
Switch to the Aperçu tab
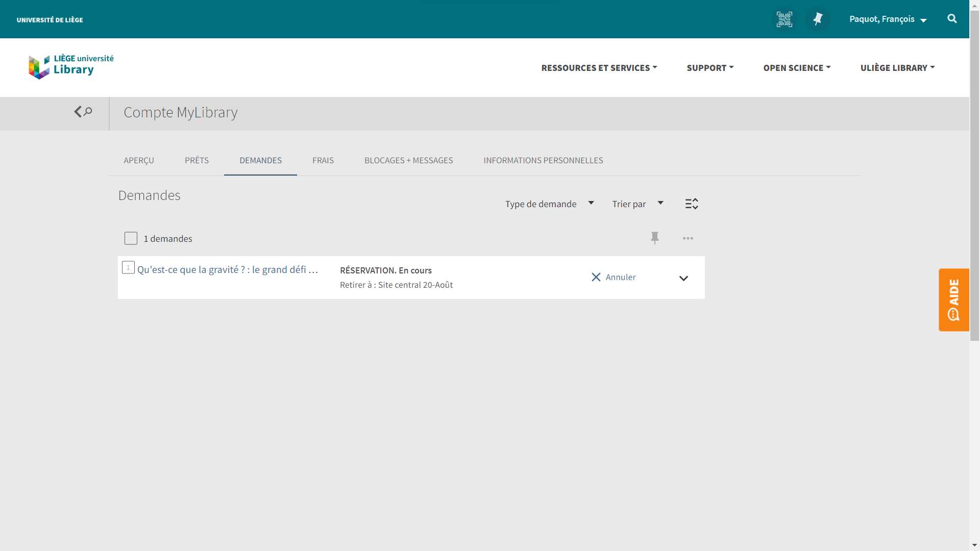click(x=139, y=160)
